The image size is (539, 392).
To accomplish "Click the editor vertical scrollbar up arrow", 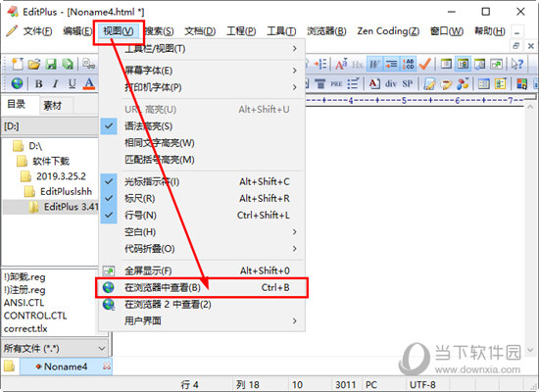I will point(530,107).
